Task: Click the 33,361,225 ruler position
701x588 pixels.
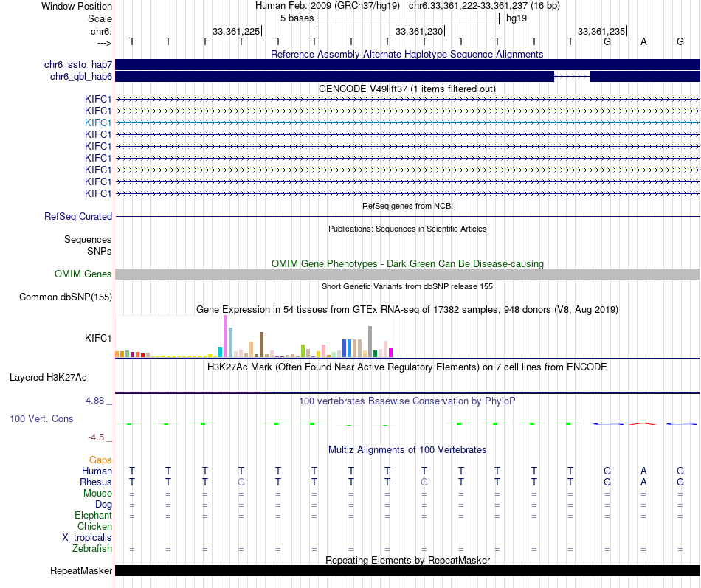Action: click(236, 31)
